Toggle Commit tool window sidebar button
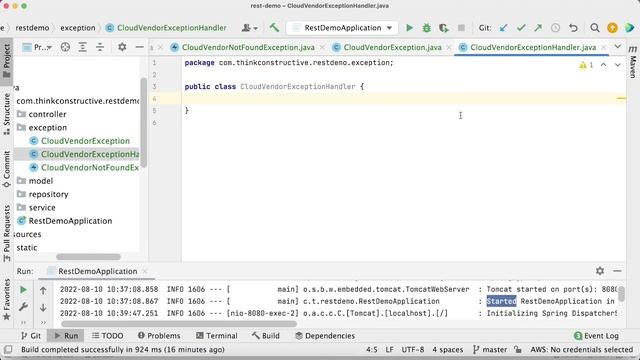640x360 pixels. pos(7,169)
